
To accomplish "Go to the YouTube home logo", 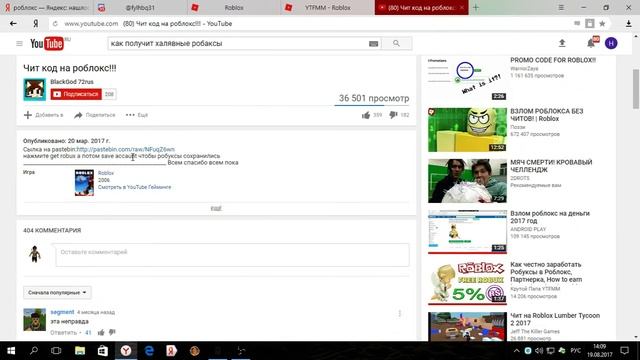I will (47, 43).
